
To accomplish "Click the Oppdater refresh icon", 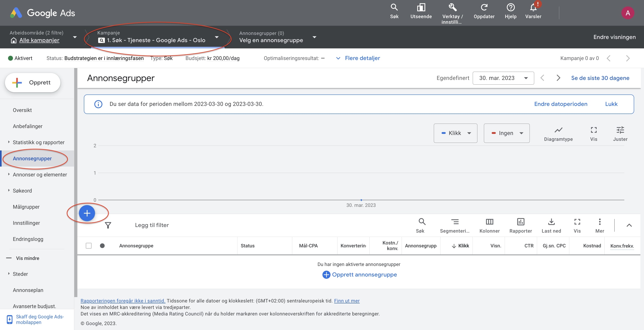I will pos(484,8).
